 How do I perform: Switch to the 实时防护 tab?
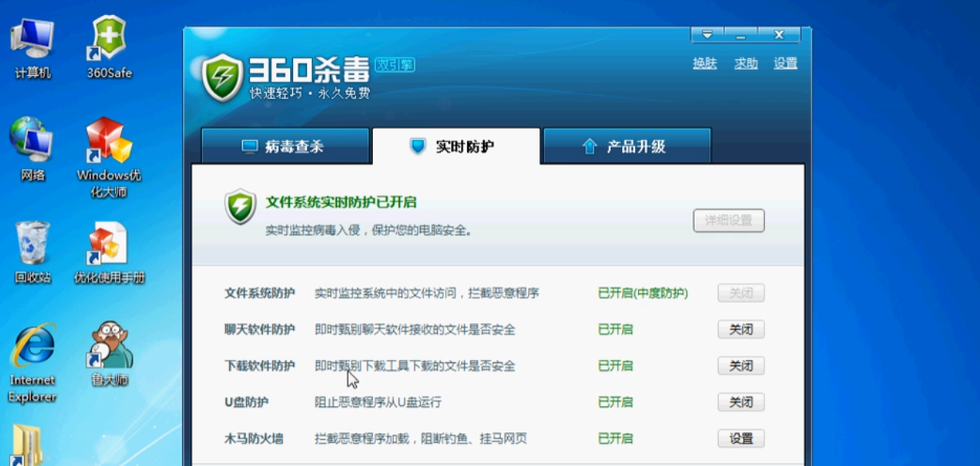tap(455, 146)
